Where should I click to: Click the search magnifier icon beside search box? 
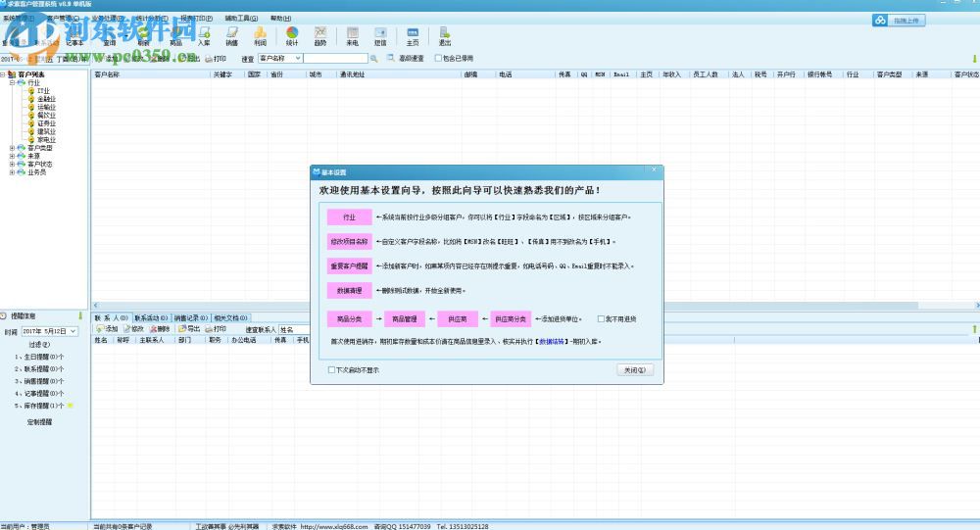click(x=373, y=58)
